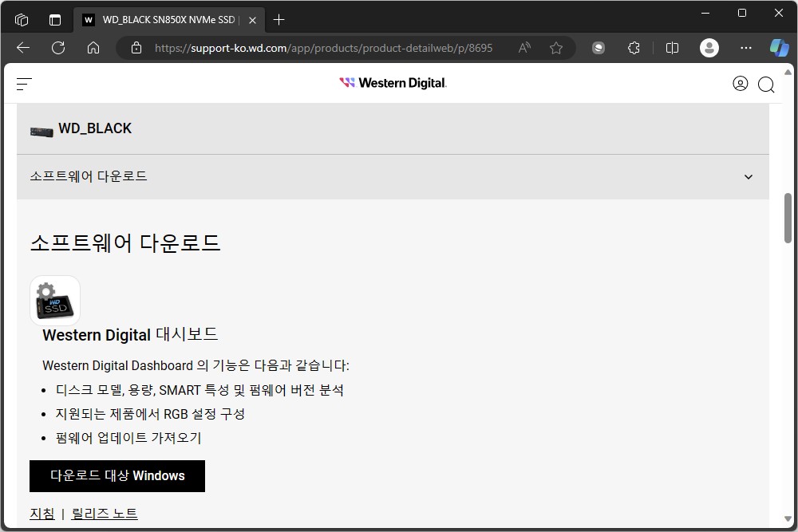Click the WD_BLACK product thumbnail
The height and width of the screenshot is (532, 798).
click(x=41, y=132)
